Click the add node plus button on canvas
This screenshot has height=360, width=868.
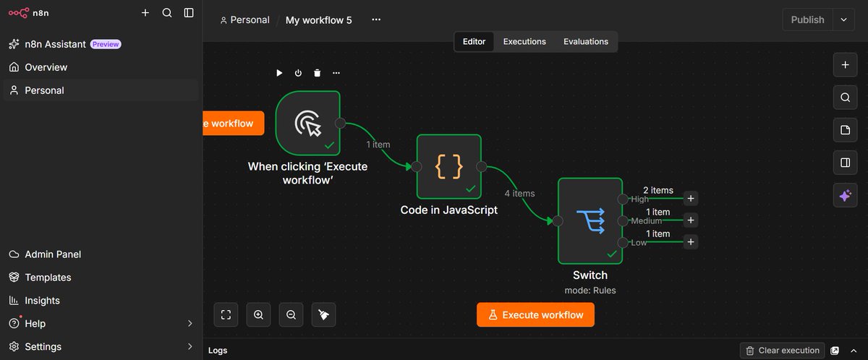pos(845,64)
